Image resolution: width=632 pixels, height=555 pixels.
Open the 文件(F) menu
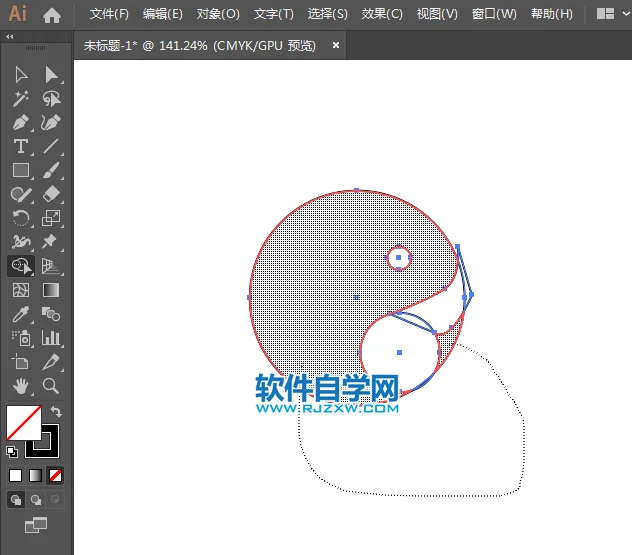click(109, 14)
